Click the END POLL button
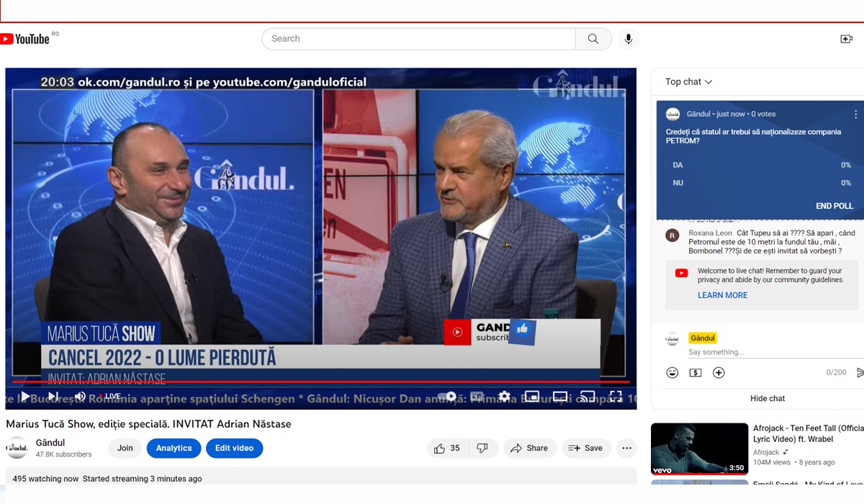Image resolution: width=864 pixels, height=504 pixels. coord(834,206)
